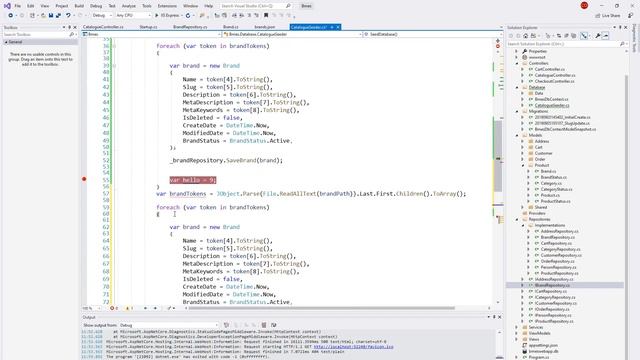Switch to the Startup.cs tab
This screenshot has height=360, width=640.
[148, 27]
